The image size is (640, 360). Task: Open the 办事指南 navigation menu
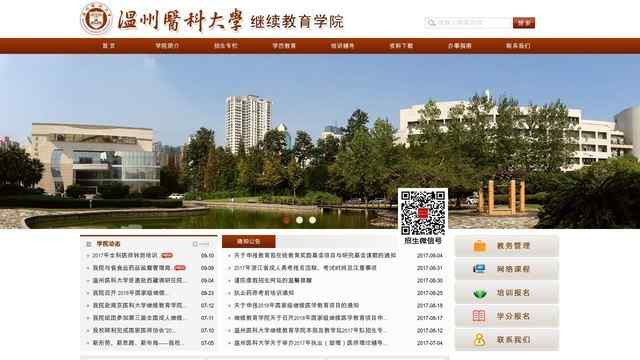point(460,46)
